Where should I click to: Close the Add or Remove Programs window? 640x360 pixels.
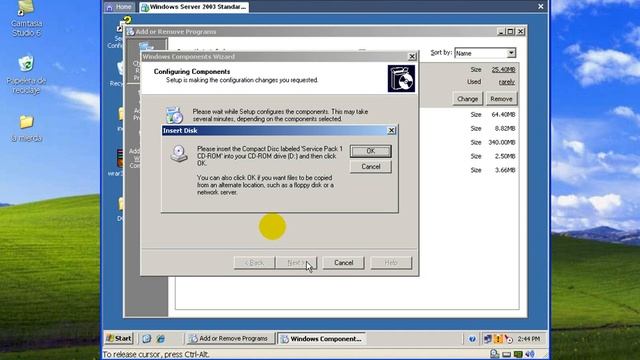click(x=520, y=31)
